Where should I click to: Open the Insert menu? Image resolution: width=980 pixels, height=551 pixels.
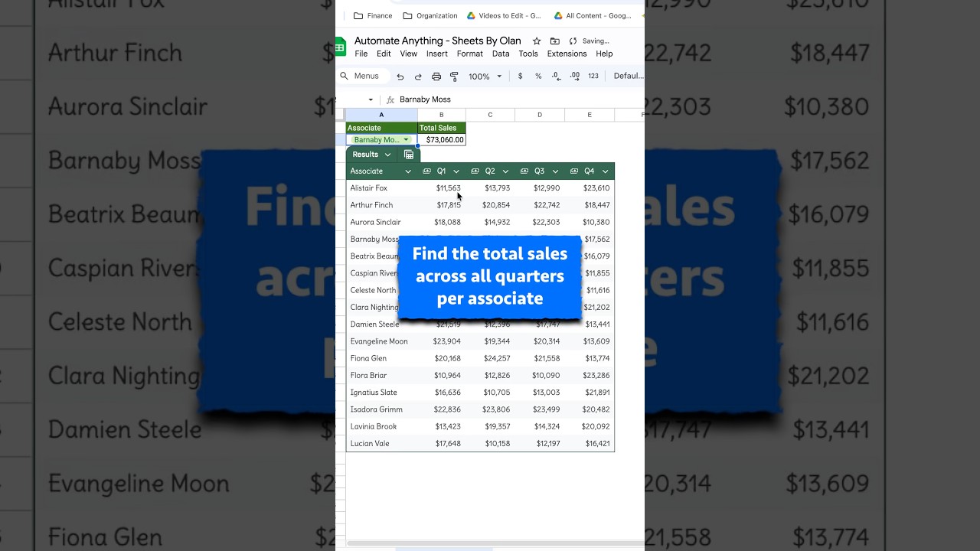point(437,54)
